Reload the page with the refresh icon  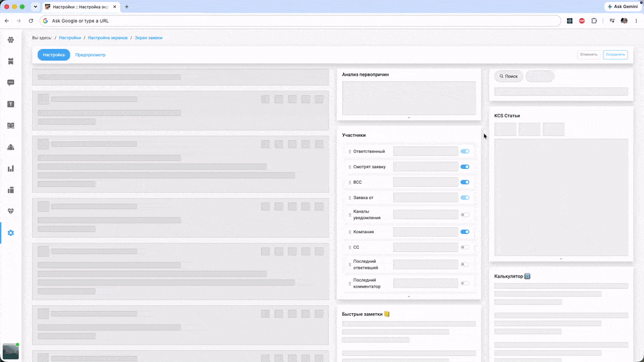(31, 21)
